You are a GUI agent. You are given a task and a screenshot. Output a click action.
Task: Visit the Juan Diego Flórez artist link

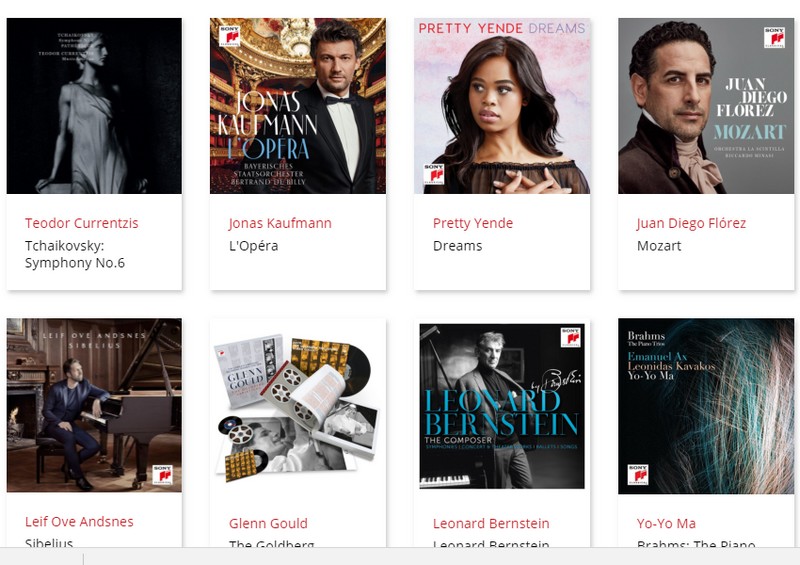click(691, 223)
